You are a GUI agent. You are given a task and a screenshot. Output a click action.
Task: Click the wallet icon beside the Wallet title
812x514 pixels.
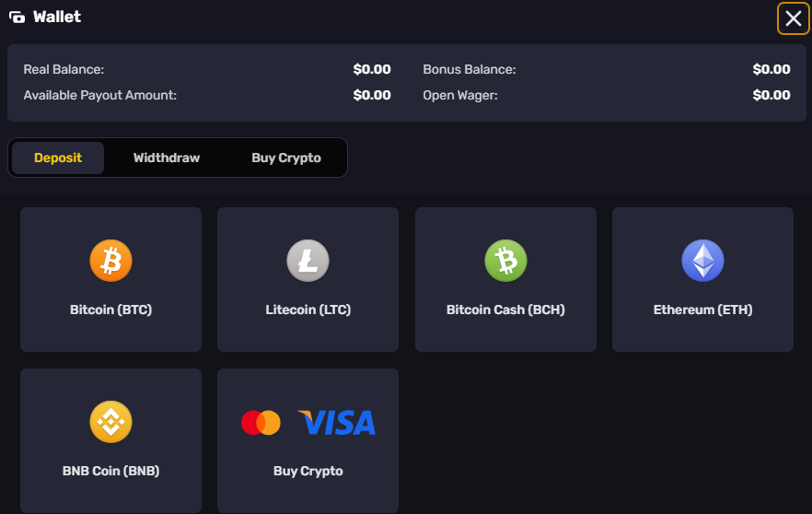[x=17, y=18]
